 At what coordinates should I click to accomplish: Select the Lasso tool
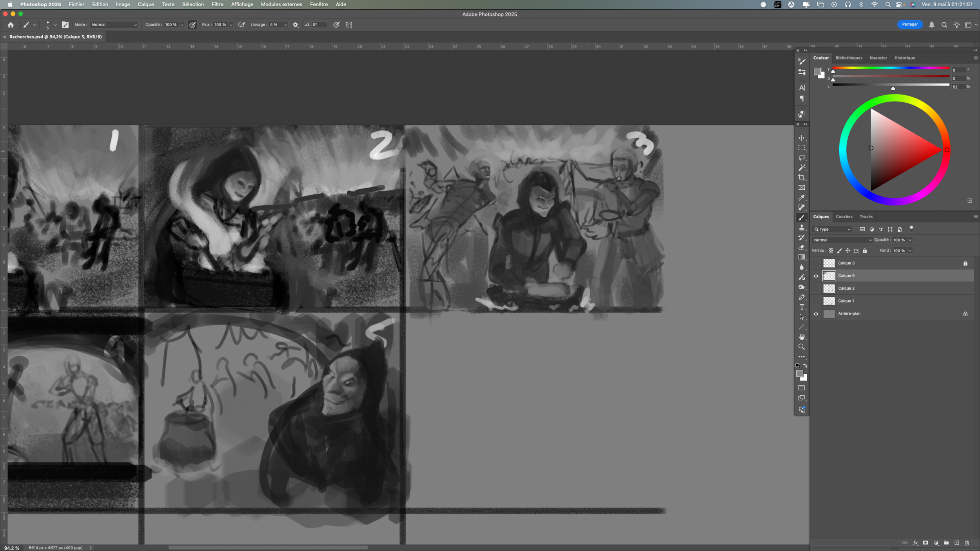click(x=801, y=158)
